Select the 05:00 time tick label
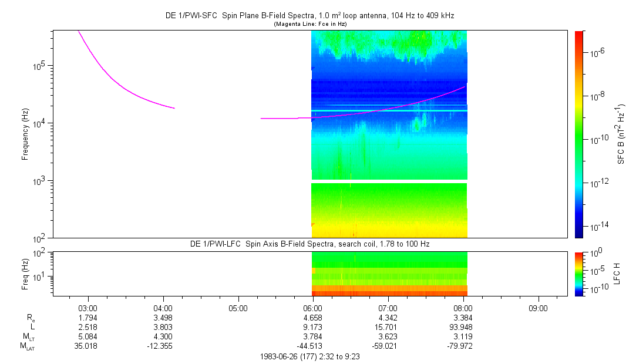The image size is (636, 364). point(238,308)
